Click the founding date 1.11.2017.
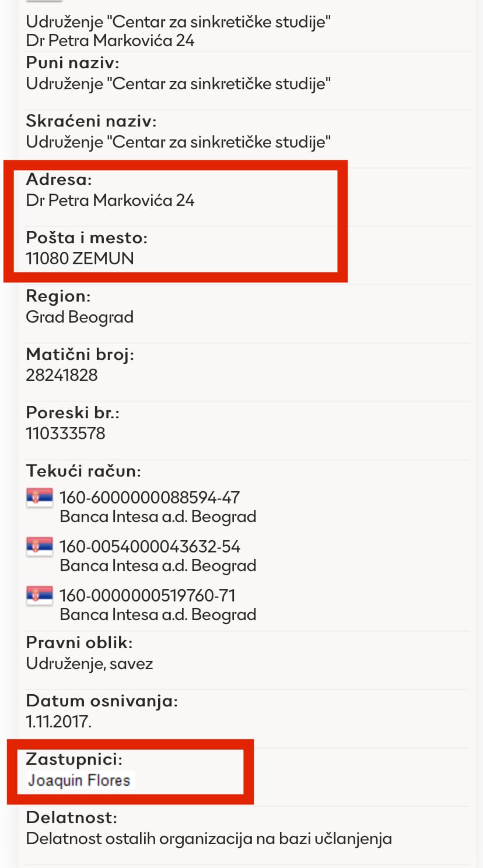 [x=59, y=722]
